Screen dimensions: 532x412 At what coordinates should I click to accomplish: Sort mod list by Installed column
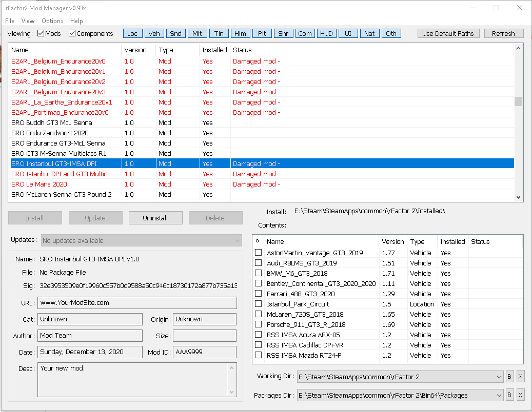[215, 50]
